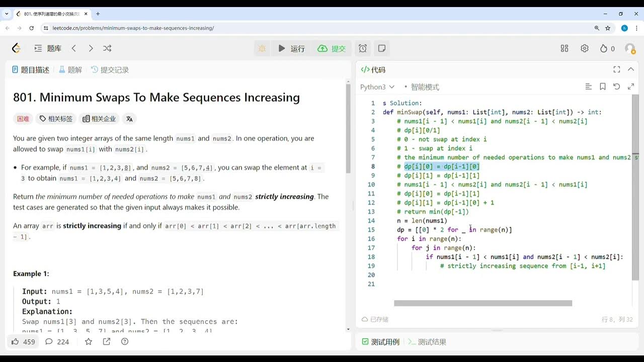Click the horizontal scrollbar in code editor
The image size is (644, 362).
point(483,303)
